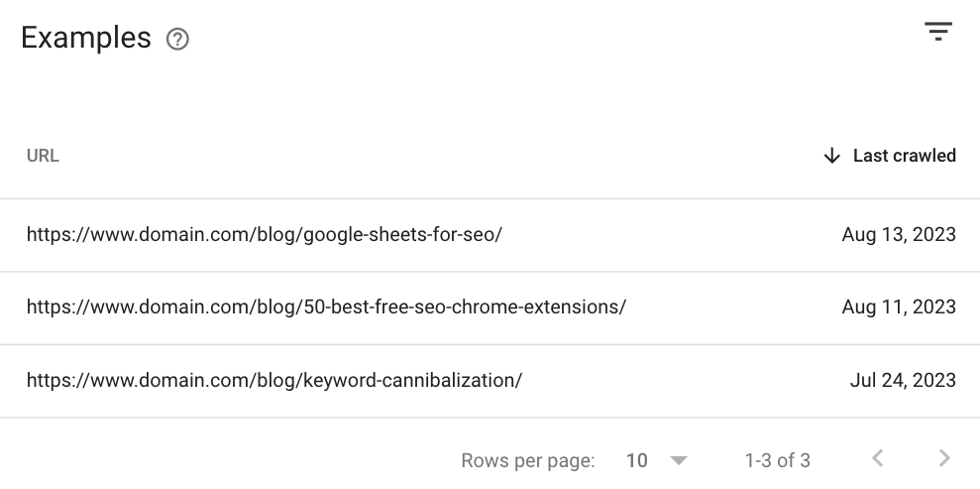Click the down arrow sort indicator

[x=832, y=156]
